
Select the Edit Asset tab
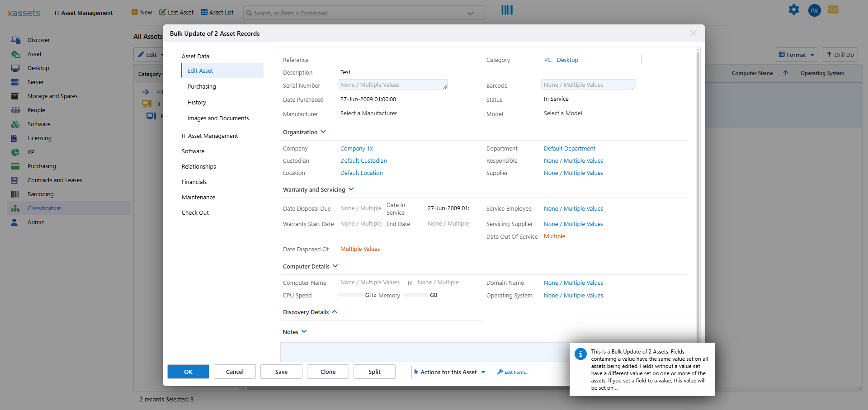pos(222,71)
